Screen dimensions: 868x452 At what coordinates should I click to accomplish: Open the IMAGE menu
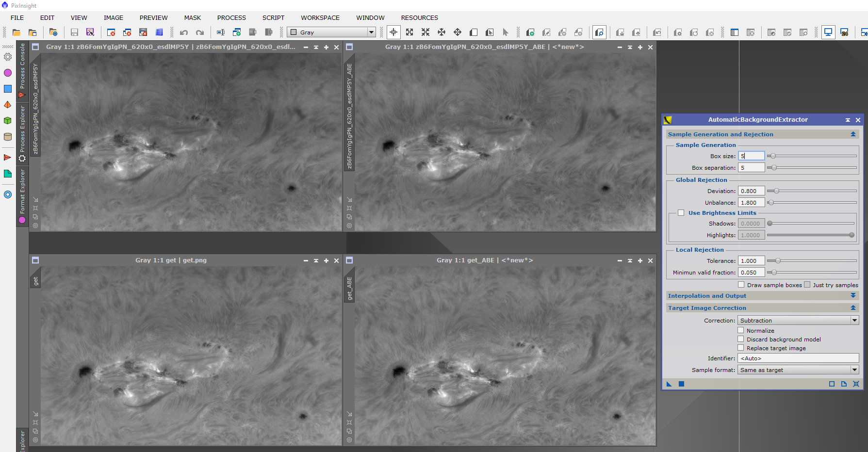[x=114, y=17]
